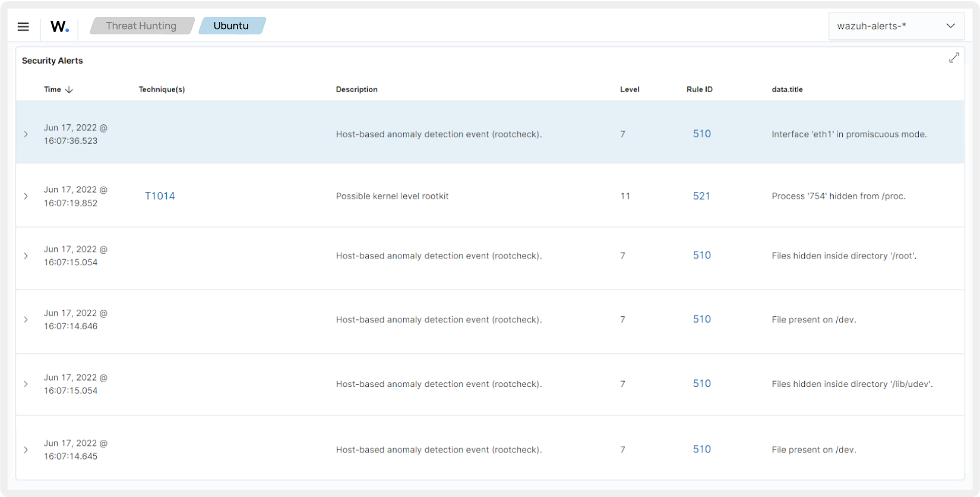Click 'File present on /dev.' in 16:07:14.646 row
This screenshot has width=980, height=497.
click(814, 319)
